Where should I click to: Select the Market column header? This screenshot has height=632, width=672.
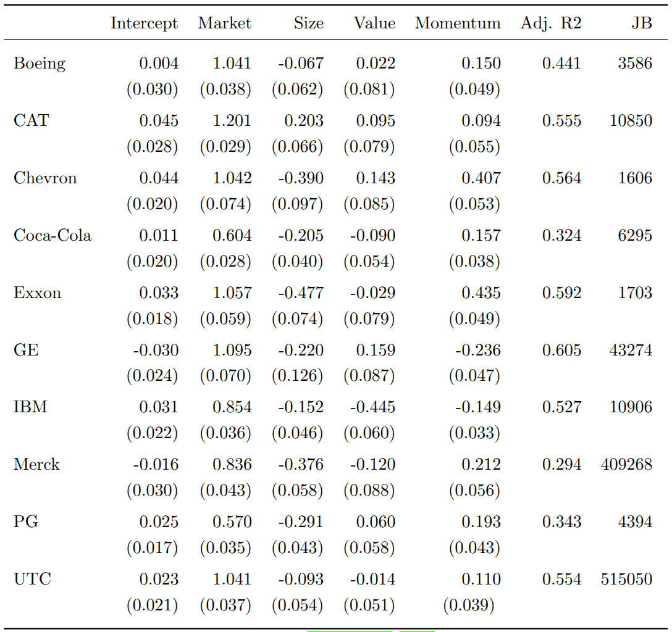(x=224, y=23)
